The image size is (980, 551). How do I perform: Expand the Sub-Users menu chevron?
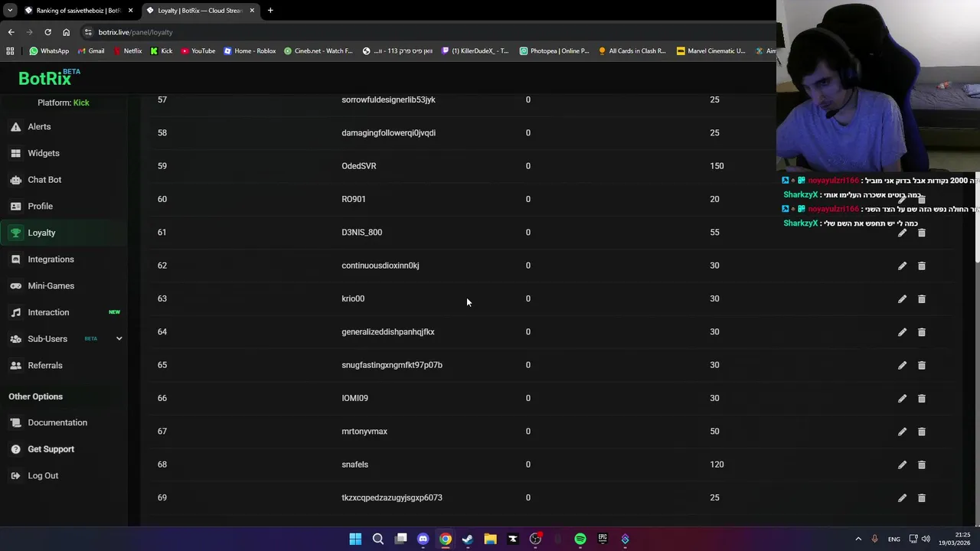[119, 339]
